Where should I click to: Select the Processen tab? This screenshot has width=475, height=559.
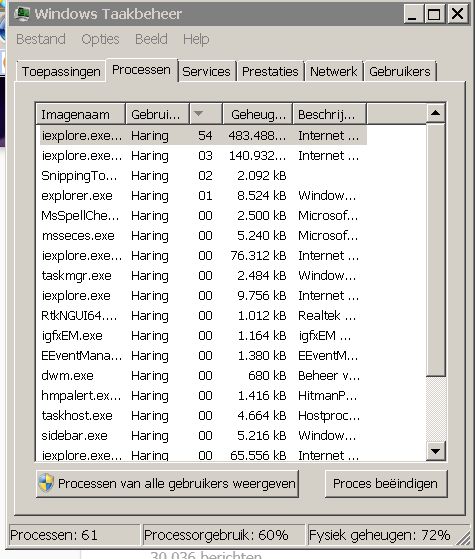coord(142,70)
